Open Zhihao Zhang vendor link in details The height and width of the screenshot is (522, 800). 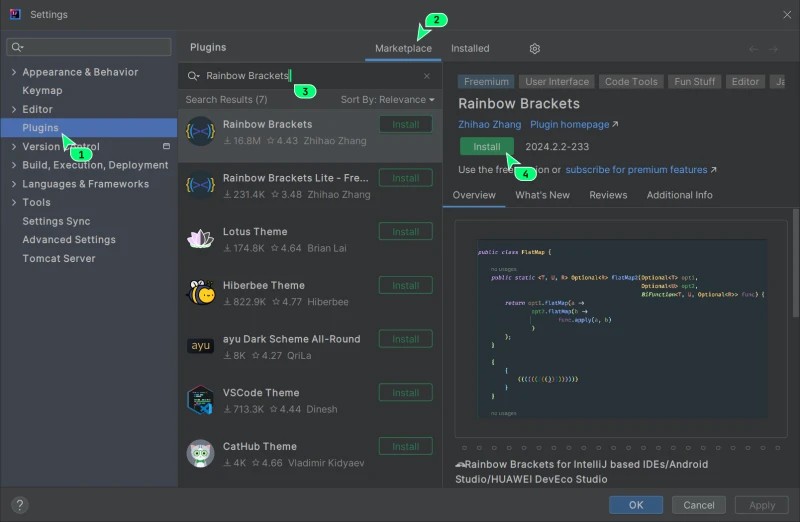[x=489, y=125]
